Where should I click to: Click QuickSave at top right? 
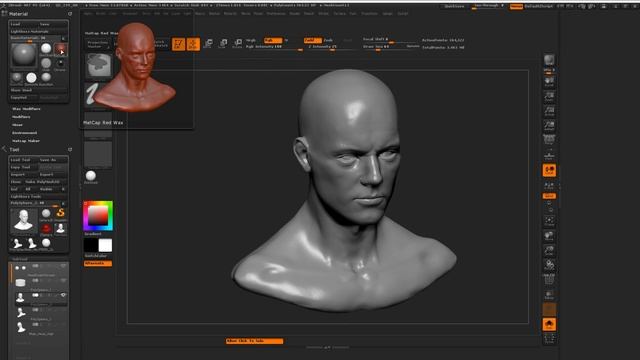[454, 7]
